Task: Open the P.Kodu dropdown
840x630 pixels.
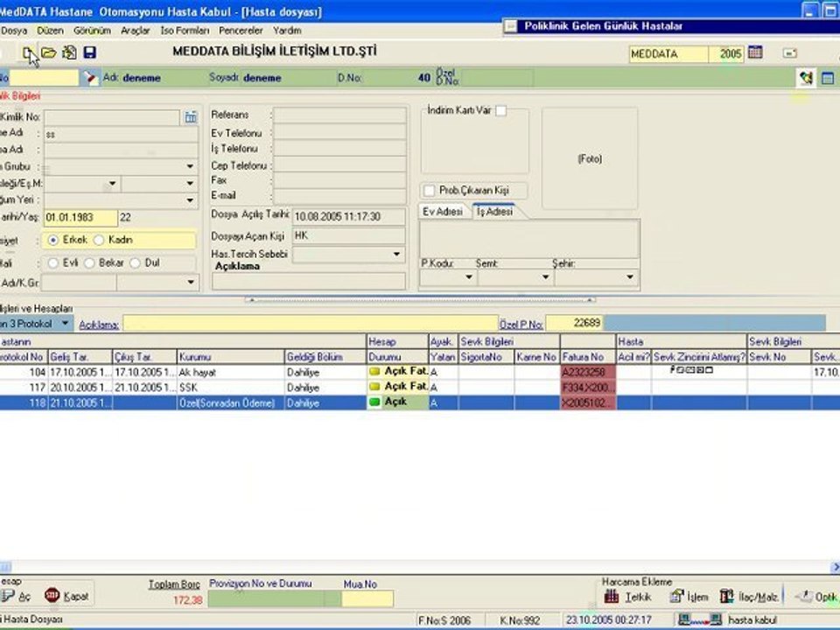Action: click(469, 277)
